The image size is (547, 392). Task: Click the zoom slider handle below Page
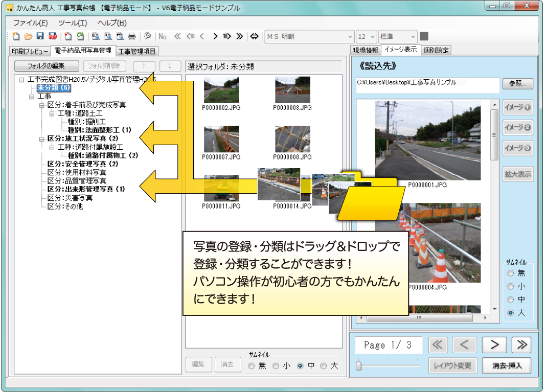pos(359,365)
